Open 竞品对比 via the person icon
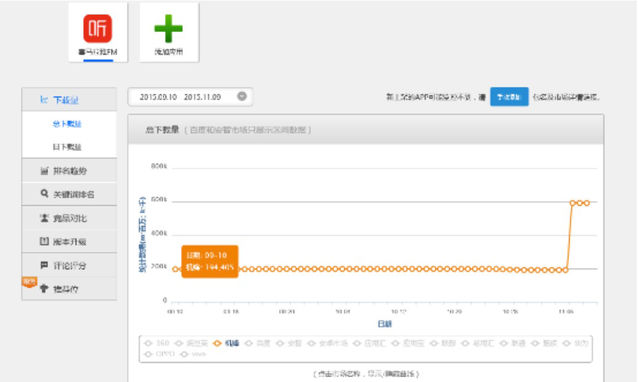Viewport: 638px width, 382px height. 44,218
